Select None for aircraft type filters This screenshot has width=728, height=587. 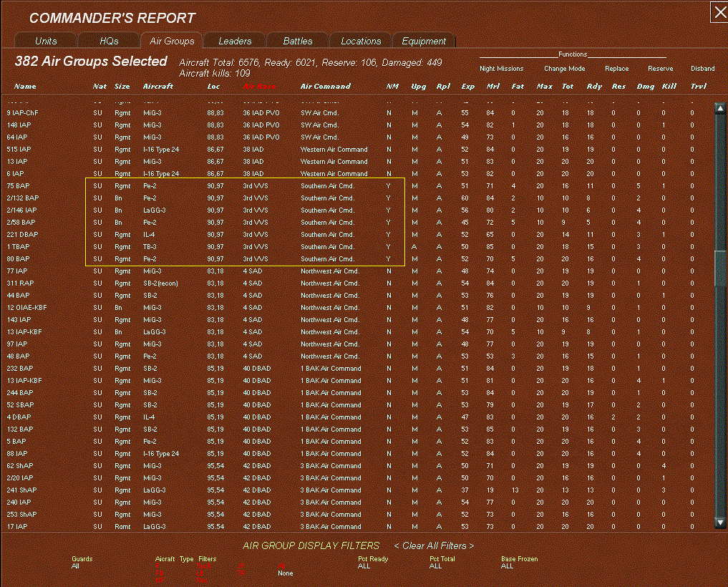pos(286,573)
